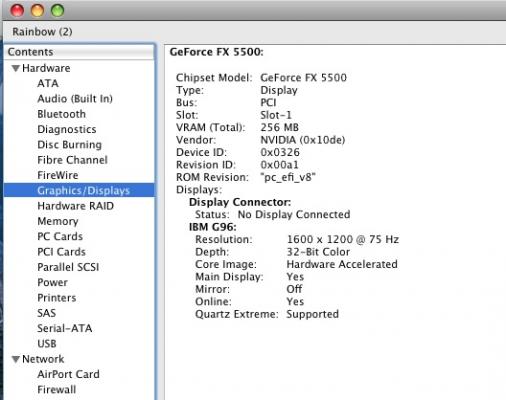Image resolution: width=506 pixels, height=400 pixels.
Task: Click resolution value 1600 x 1200 @ 75 Hz
Action: (x=343, y=240)
